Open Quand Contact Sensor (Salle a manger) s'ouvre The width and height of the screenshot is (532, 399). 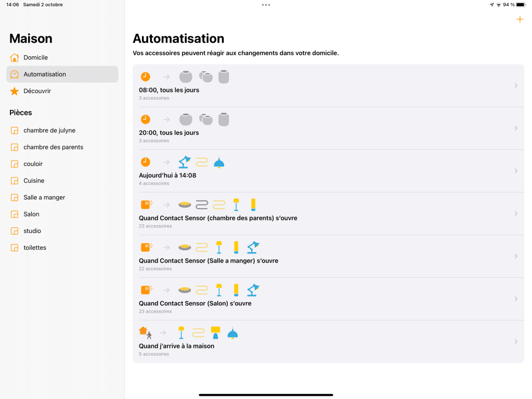(x=209, y=261)
